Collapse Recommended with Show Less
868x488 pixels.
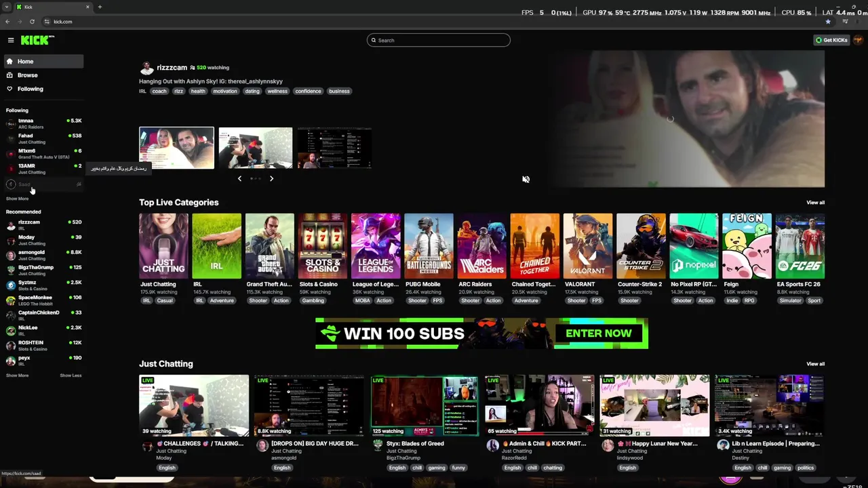(x=71, y=375)
